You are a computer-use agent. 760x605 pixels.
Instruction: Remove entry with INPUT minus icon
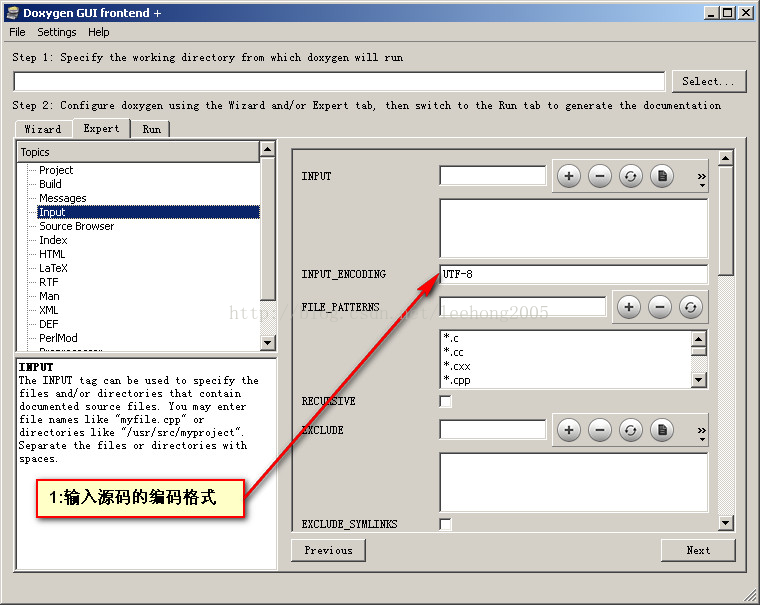click(600, 176)
